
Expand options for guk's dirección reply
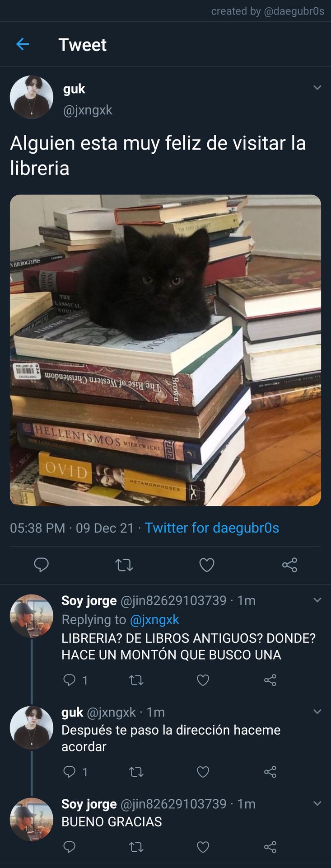point(317,712)
